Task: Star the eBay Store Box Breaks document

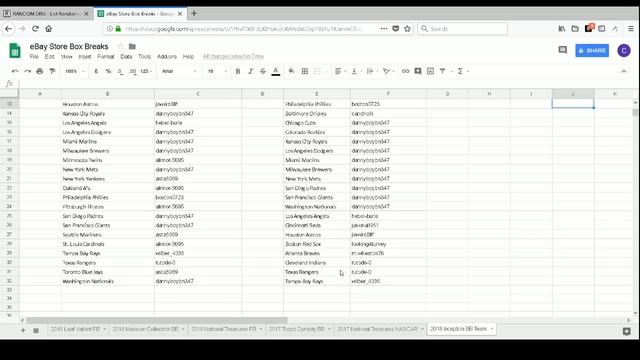Action: 120,47
